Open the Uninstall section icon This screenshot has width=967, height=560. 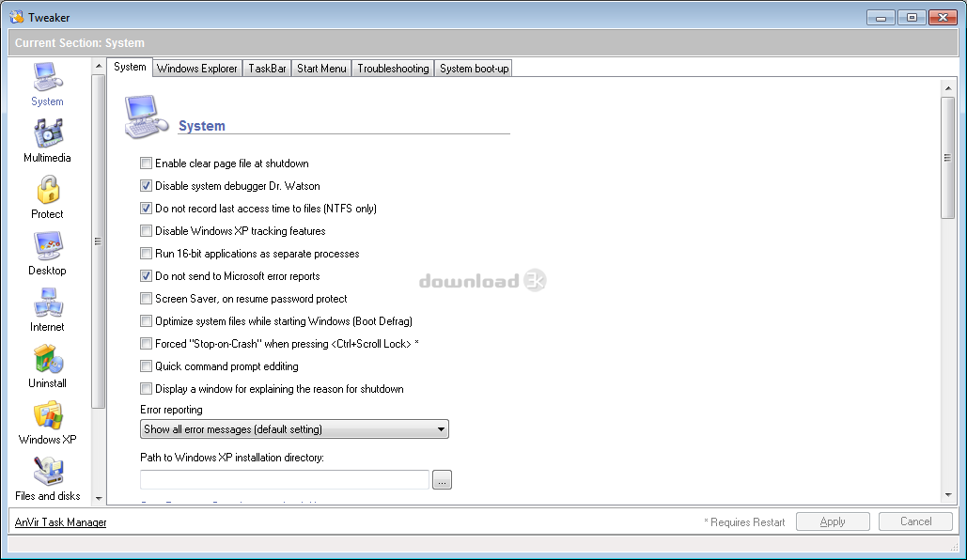(x=48, y=366)
